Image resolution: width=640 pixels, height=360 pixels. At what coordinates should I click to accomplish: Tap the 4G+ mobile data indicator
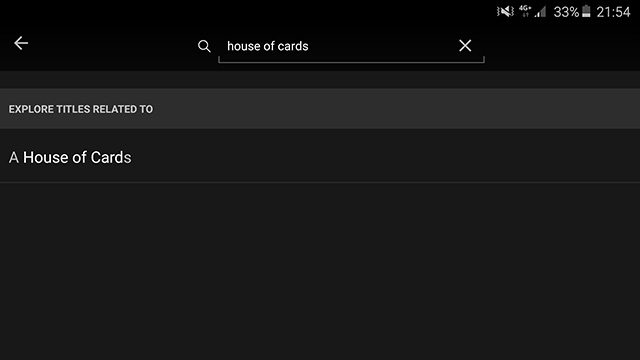[x=525, y=11]
